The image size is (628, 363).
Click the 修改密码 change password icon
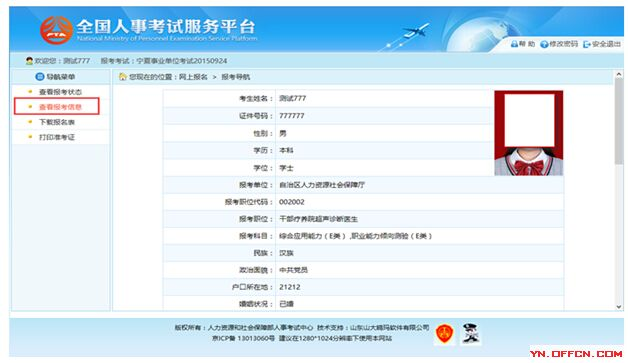click(544, 44)
